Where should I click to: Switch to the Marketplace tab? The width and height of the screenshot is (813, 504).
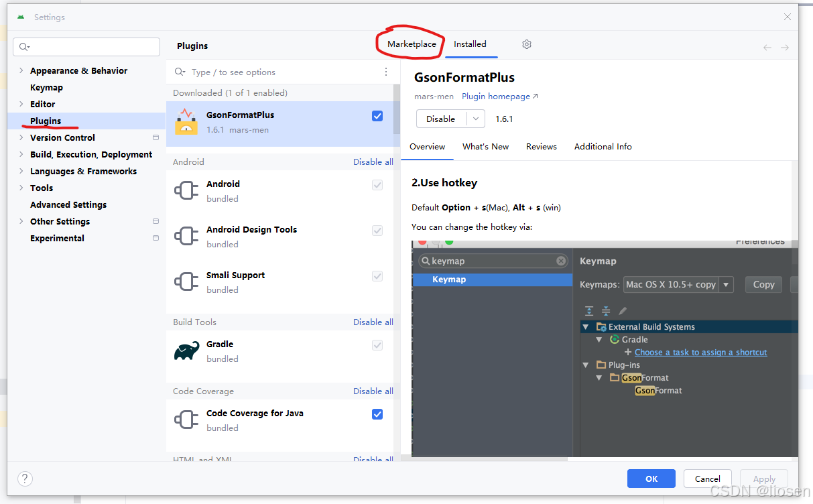click(x=412, y=44)
